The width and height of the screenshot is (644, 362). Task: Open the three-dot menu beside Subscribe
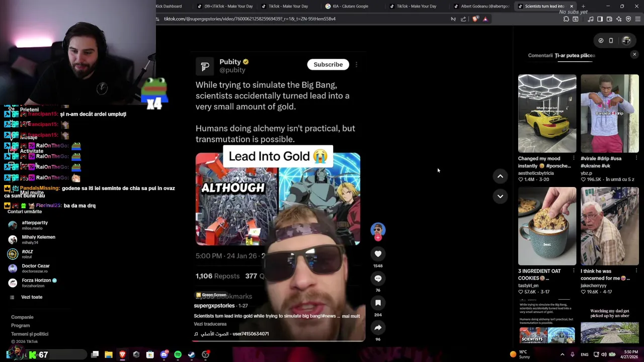356,64
